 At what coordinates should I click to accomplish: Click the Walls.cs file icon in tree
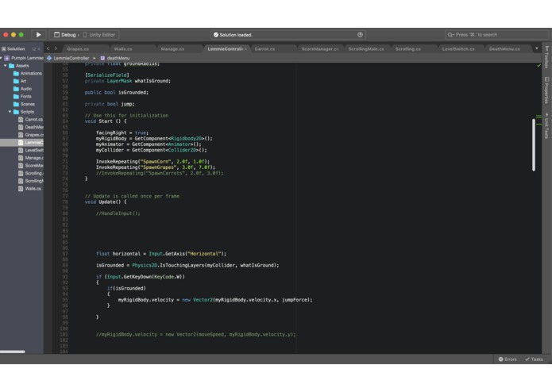pos(21,189)
